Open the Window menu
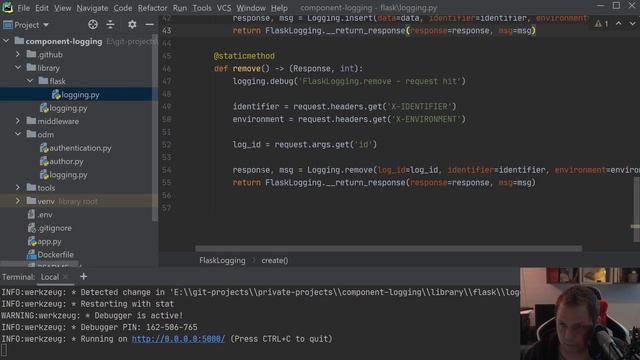Screen dimensions: 640x360 coord(251,8)
